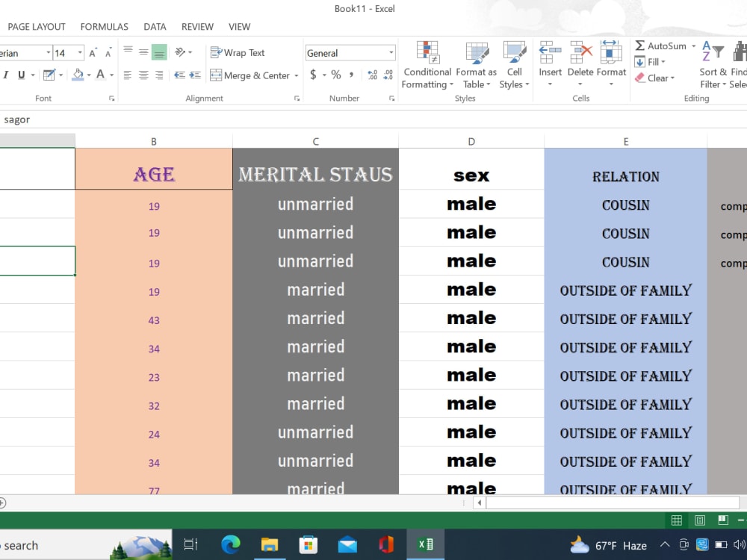The image size is (747, 560).
Task: Align text left
Action: pos(127,75)
